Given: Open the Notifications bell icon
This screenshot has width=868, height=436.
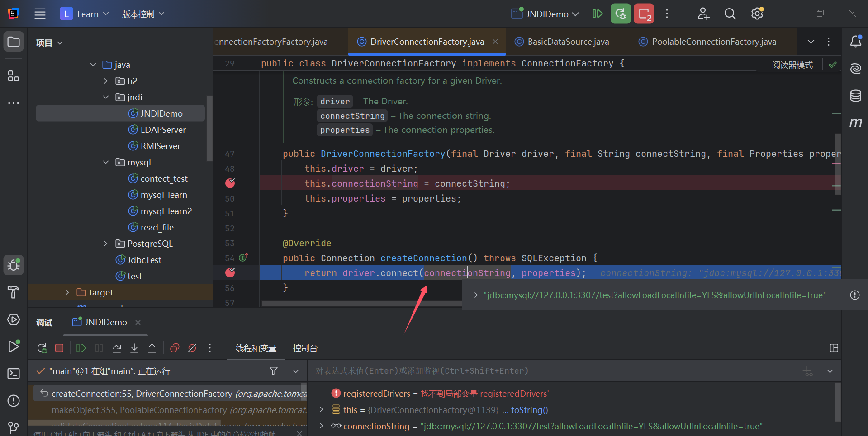Looking at the screenshot, I should coord(855,42).
